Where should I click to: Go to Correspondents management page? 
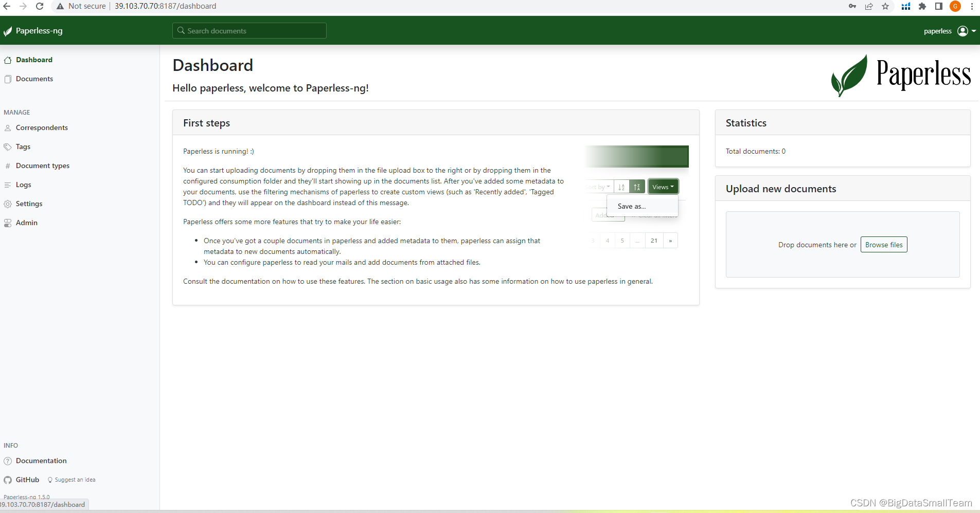(42, 128)
